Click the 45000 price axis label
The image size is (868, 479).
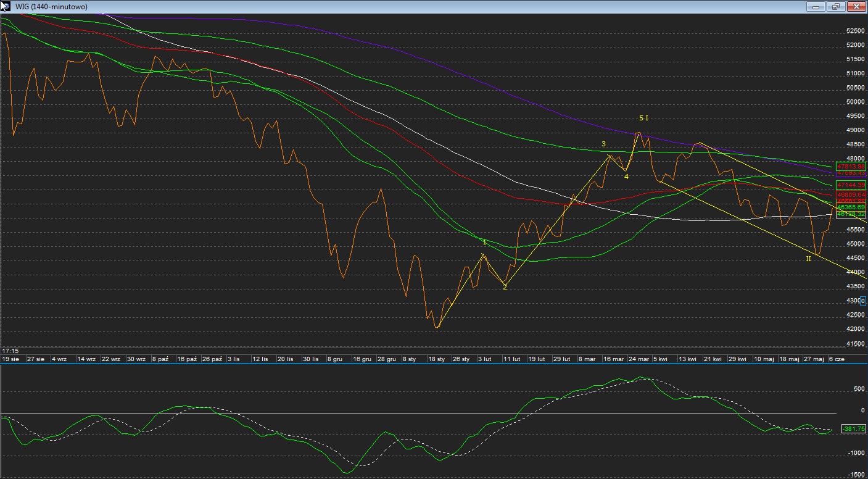855,244
